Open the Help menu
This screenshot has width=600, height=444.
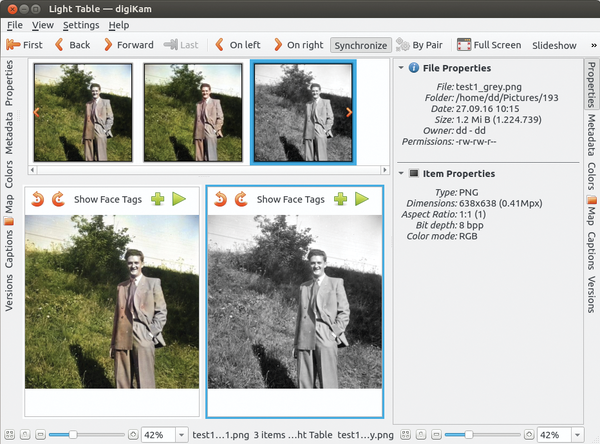[119, 25]
